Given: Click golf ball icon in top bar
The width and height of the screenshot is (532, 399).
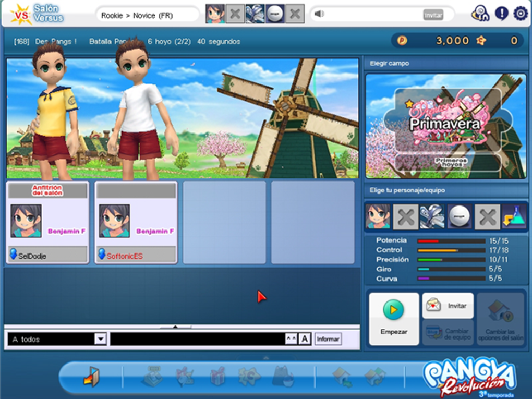Looking at the screenshot, I should (x=275, y=14).
